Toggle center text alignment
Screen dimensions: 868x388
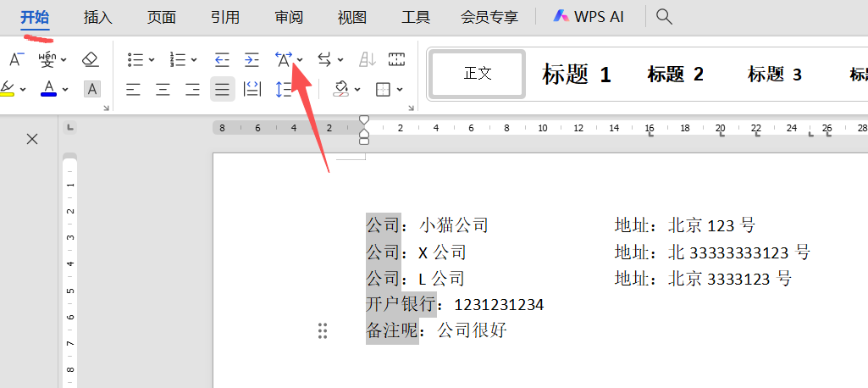coord(163,89)
